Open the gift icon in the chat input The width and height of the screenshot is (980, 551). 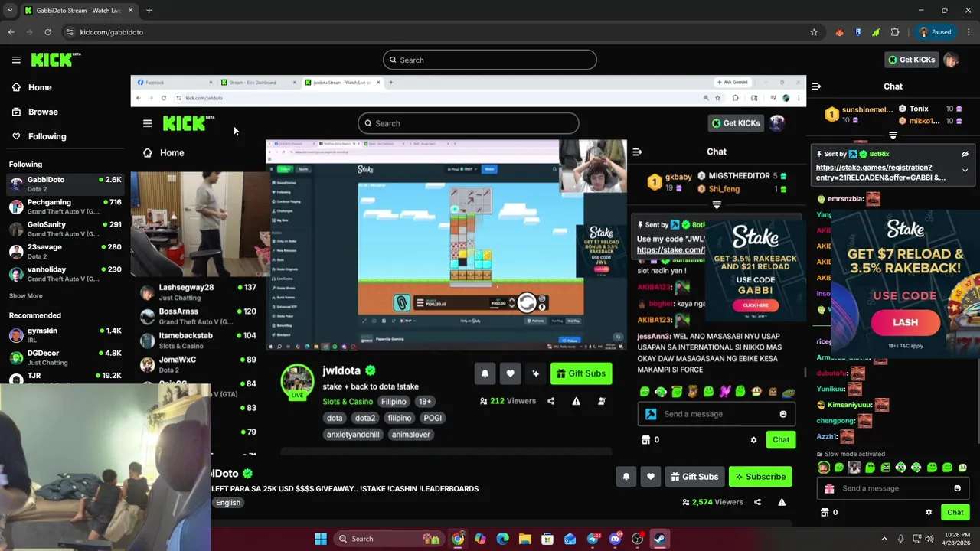(829, 488)
